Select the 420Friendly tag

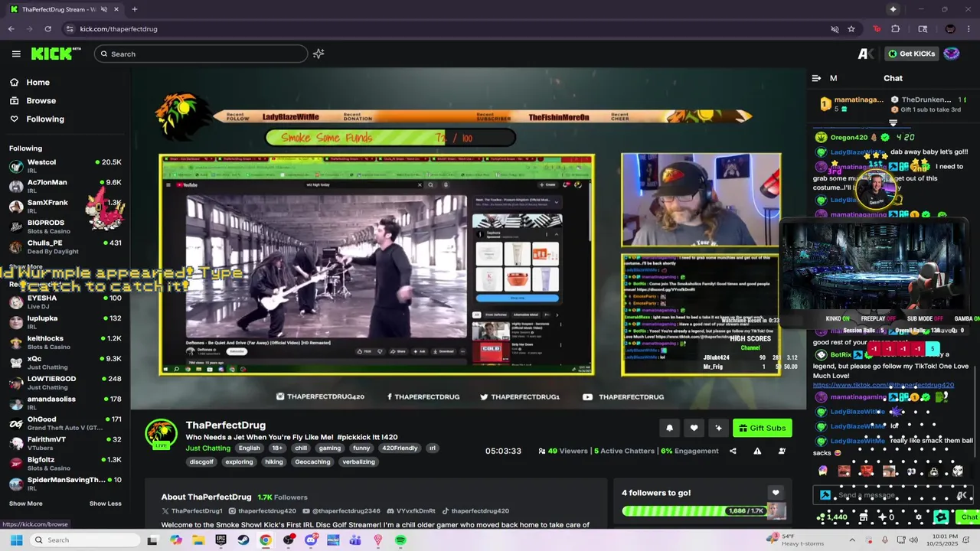point(400,448)
